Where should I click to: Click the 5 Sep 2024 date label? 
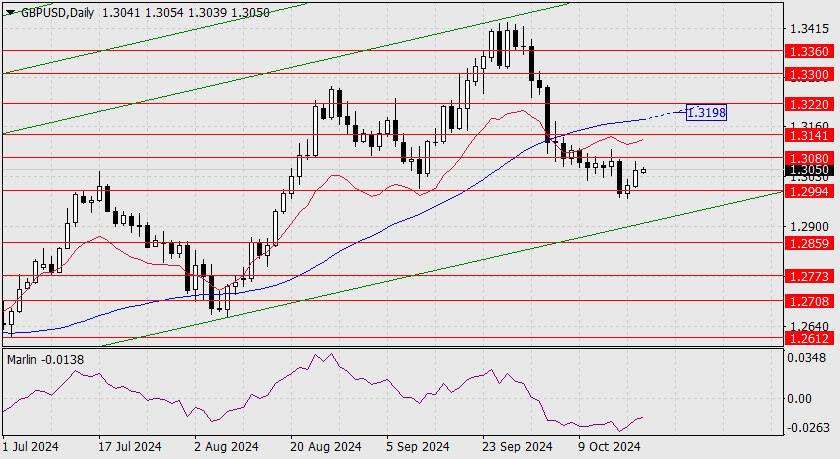(418, 447)
